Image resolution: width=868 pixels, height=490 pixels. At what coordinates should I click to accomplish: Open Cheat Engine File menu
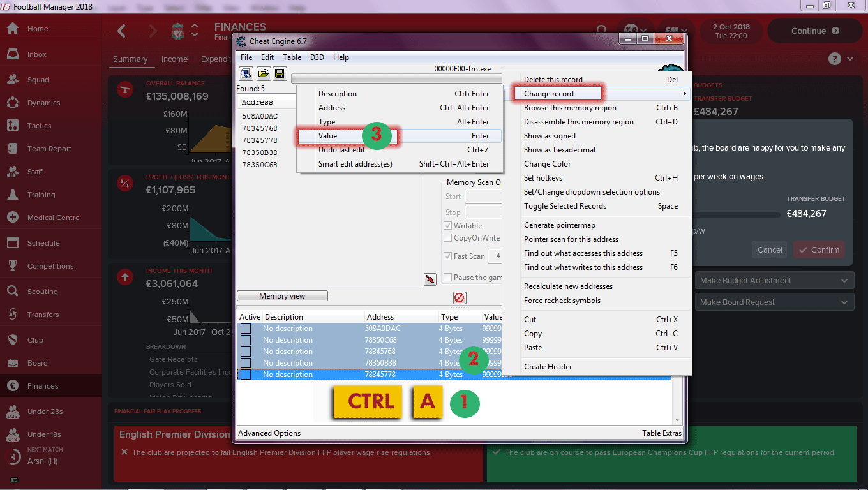click(x=246, y=57)
